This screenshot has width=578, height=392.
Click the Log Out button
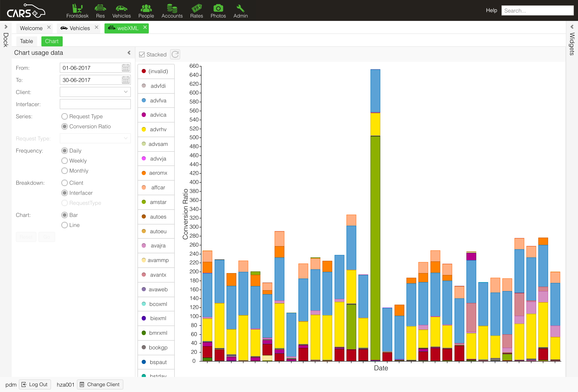(35, 384)
